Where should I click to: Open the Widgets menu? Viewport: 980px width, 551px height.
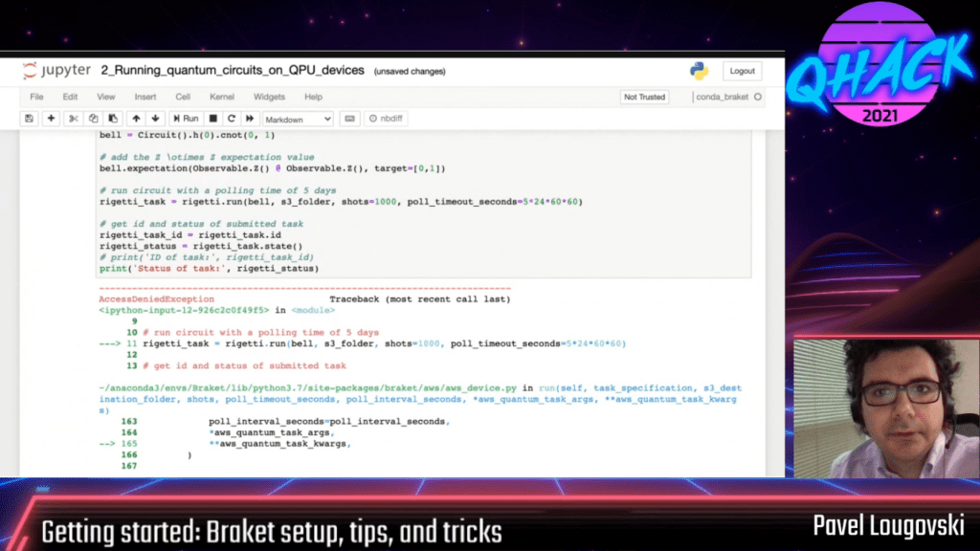coord(269,96)
